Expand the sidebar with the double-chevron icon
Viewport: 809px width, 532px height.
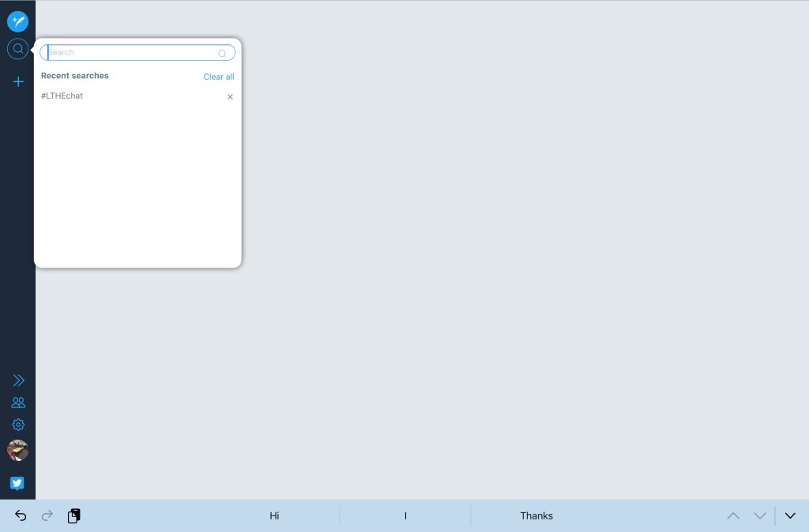(18, 380)
